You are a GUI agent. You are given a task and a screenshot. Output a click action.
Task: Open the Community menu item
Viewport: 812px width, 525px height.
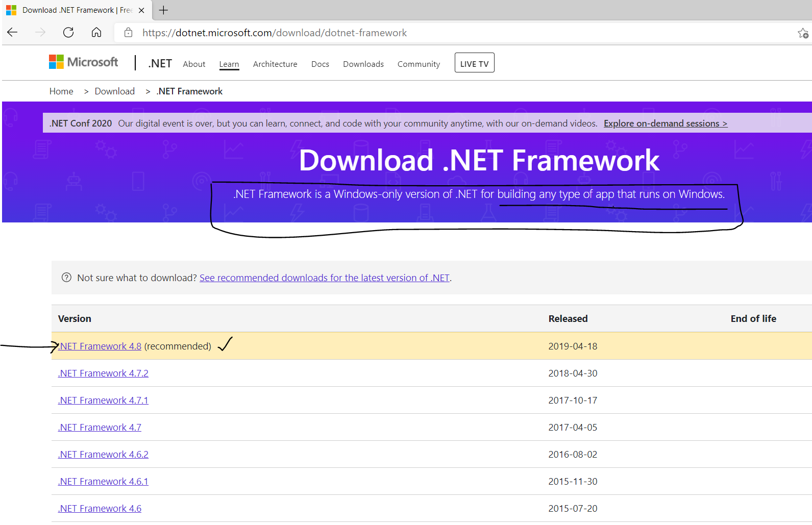coord(419,64)
